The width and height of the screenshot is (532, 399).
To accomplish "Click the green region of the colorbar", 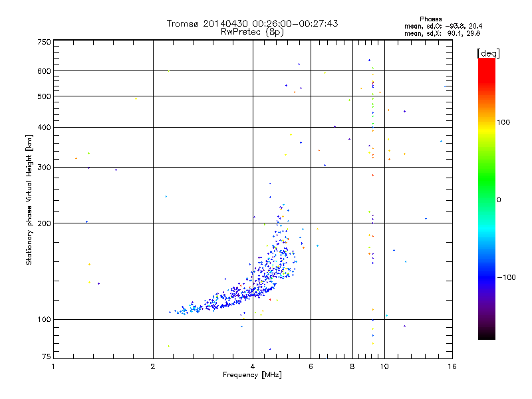I will 487,180.
